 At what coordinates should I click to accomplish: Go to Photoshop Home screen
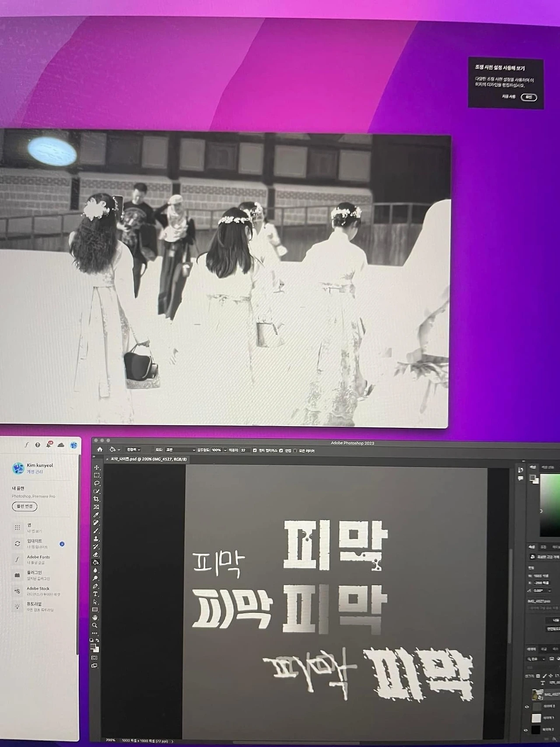tap(100, 449)
